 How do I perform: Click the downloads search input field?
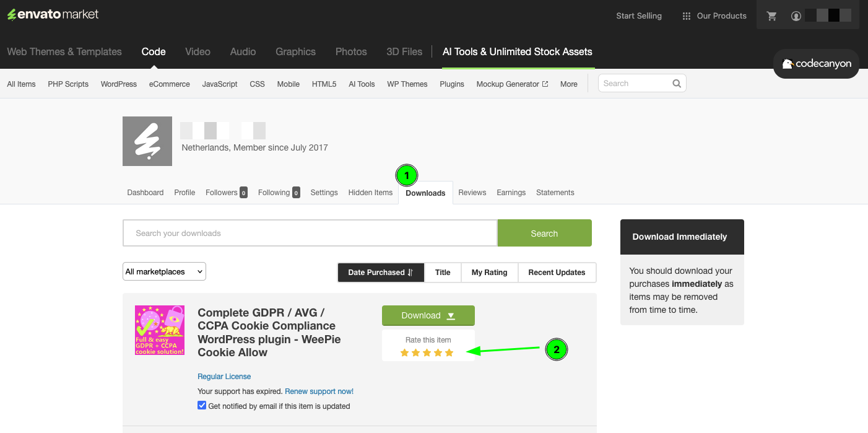310,233
